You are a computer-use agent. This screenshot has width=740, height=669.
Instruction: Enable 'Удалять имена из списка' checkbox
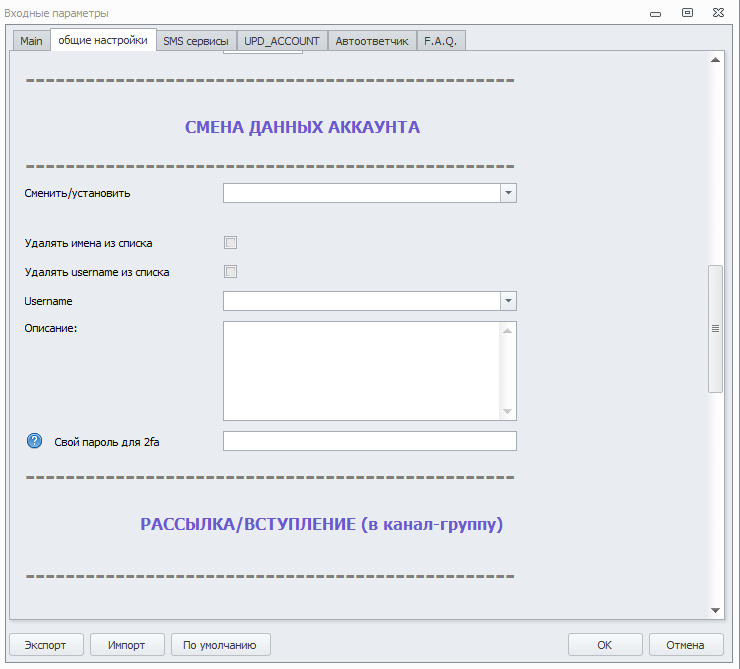230,243
